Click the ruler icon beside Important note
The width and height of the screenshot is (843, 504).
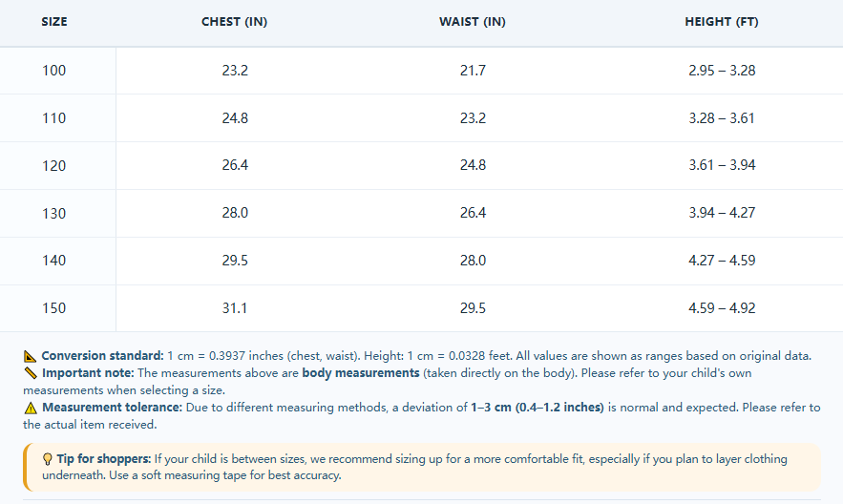tap(31, 373)
